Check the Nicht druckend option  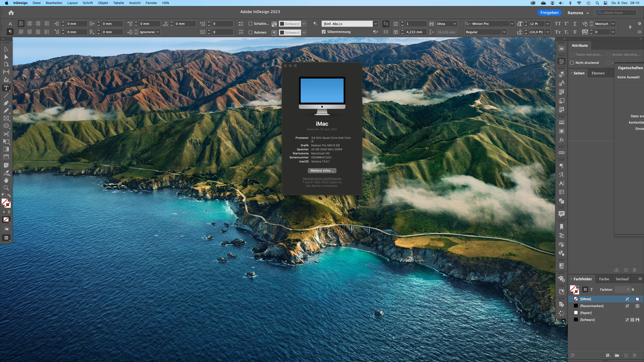[572, 63]
